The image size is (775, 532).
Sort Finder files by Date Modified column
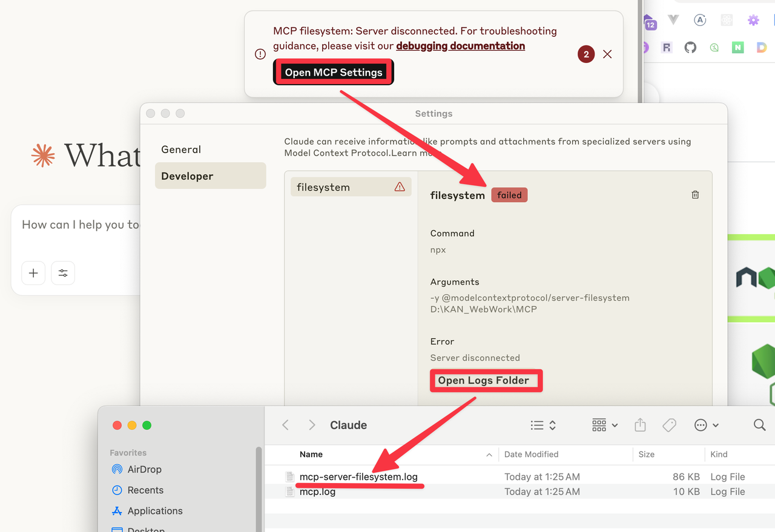click(x=531, y=454)
